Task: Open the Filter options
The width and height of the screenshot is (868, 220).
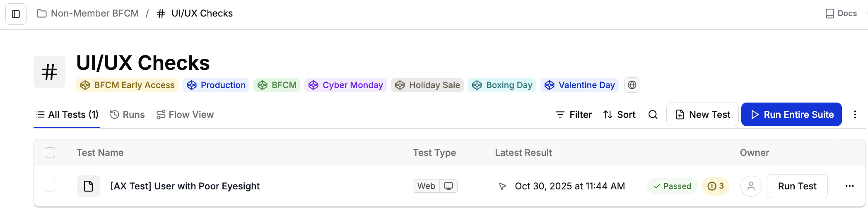Action: click(x=574, y=115)
